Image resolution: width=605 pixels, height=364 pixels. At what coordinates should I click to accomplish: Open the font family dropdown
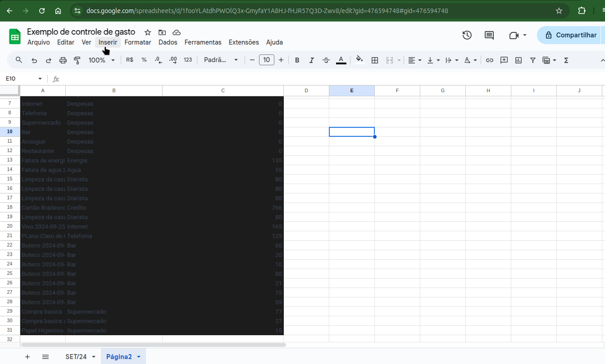(x=221, y=60)
